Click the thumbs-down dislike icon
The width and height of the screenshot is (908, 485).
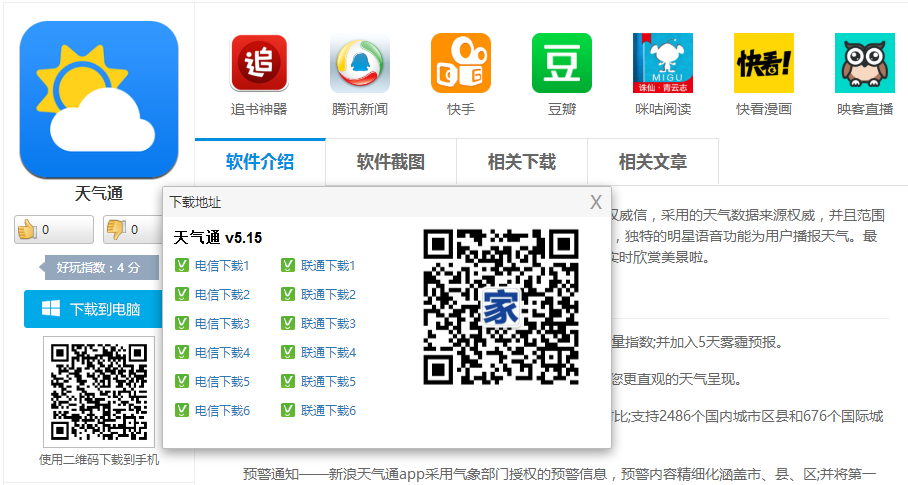[116, 230]
